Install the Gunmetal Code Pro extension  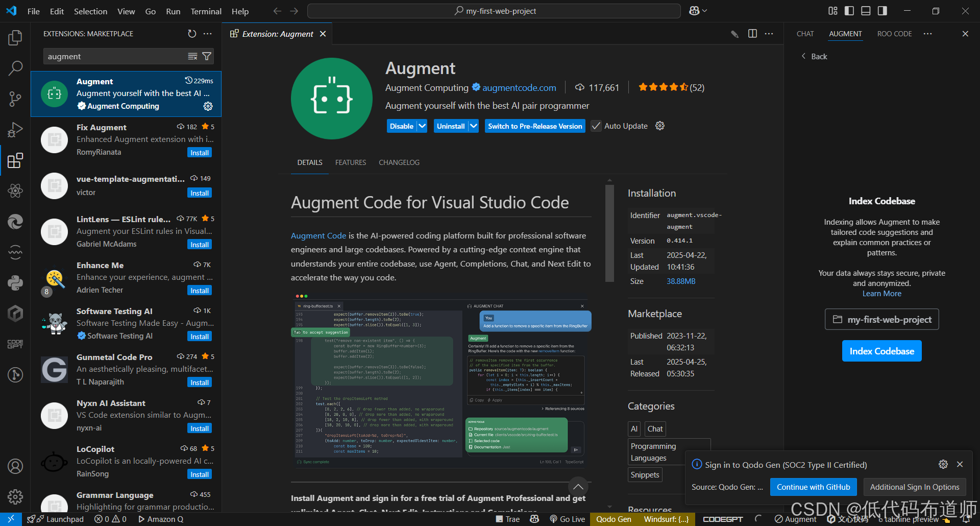pos(200,382)
